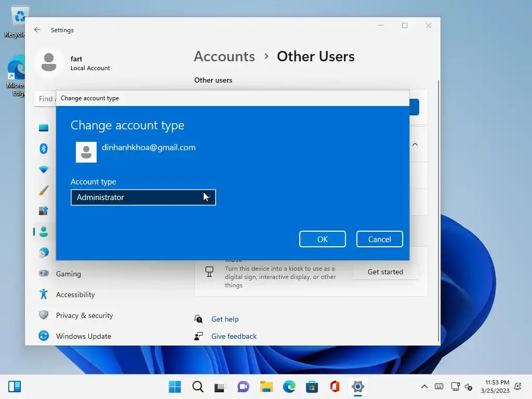This screenshot has height=399, width=532.
Task: Open Microsoft Store from the taskbar
Action: point(312,387)
